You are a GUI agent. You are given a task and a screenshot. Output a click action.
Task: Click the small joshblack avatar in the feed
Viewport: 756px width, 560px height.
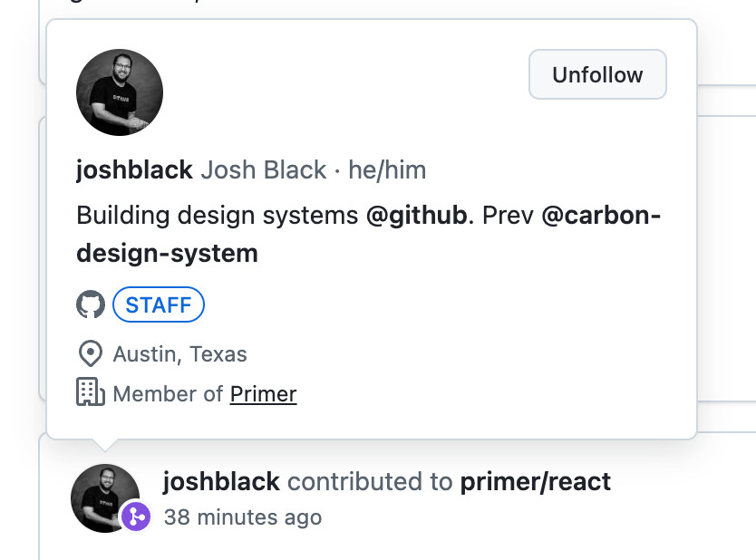tap(105, 498)
